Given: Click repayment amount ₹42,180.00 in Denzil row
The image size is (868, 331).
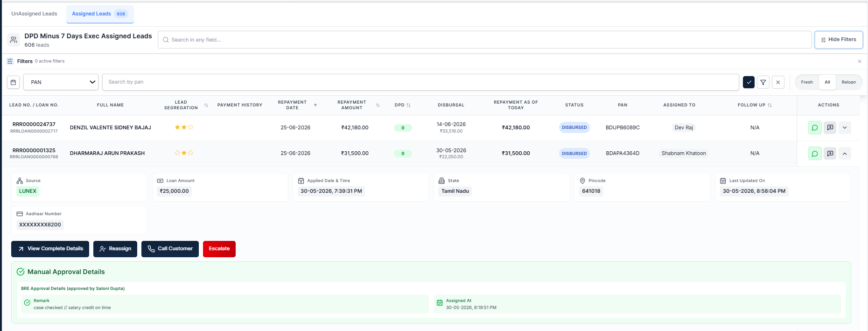Looking at the screenshot, I should click(355, 127).
